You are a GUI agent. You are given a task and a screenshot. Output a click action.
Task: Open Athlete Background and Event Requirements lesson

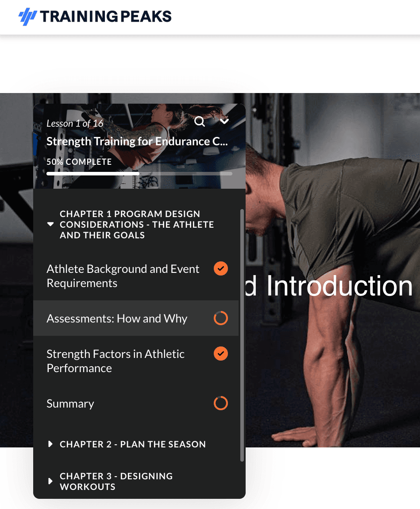123,276
